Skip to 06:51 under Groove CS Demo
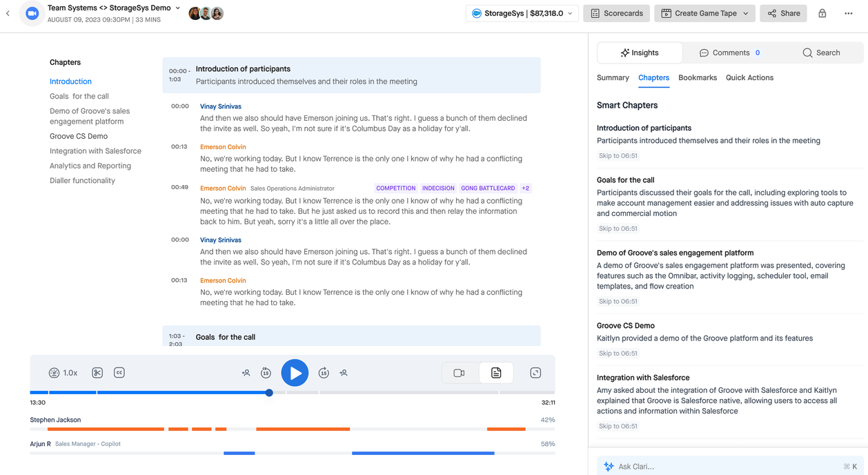Viewport: 868px width, 475px height. (x=618, y=353)
